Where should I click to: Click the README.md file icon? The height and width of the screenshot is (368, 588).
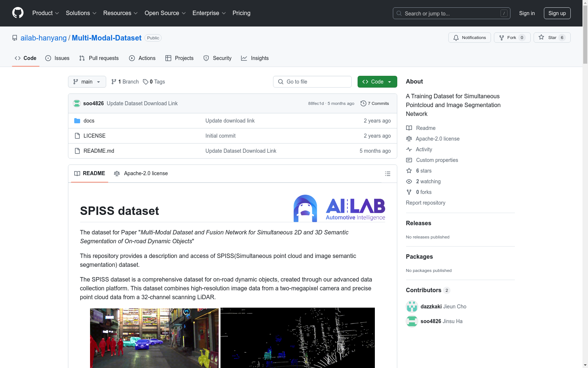click(77, 151)
